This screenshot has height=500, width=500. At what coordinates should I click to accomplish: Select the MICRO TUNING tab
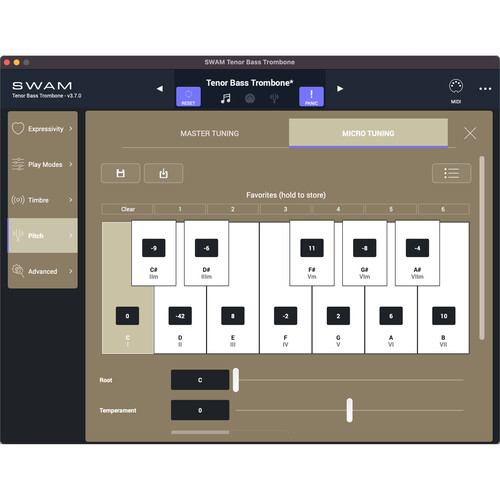click(368, 133)
